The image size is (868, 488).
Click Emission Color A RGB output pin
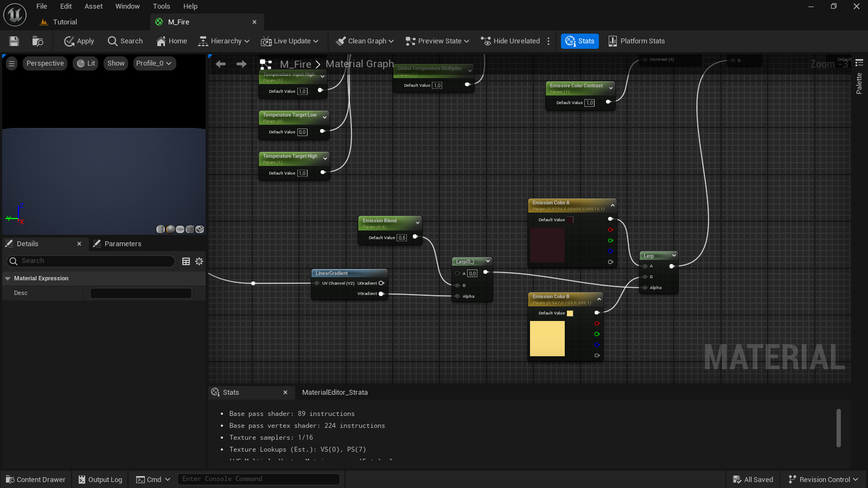[610, 219]
